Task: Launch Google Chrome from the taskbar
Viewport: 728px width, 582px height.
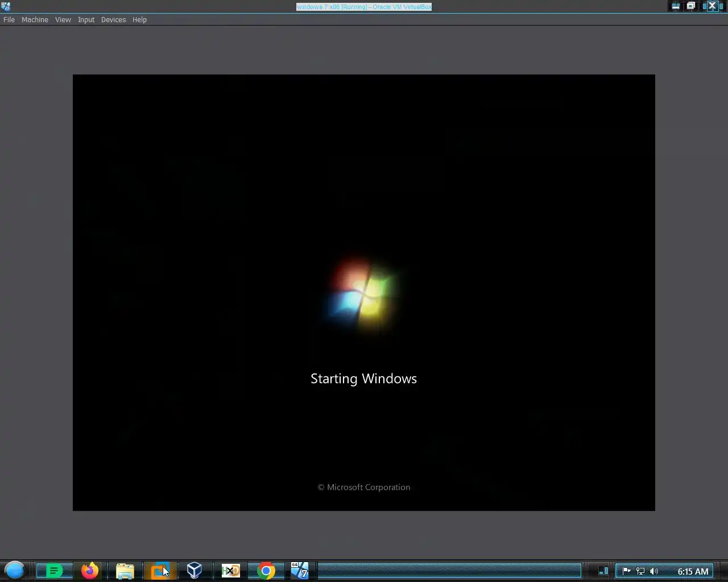Action: [x=266, y=571]
